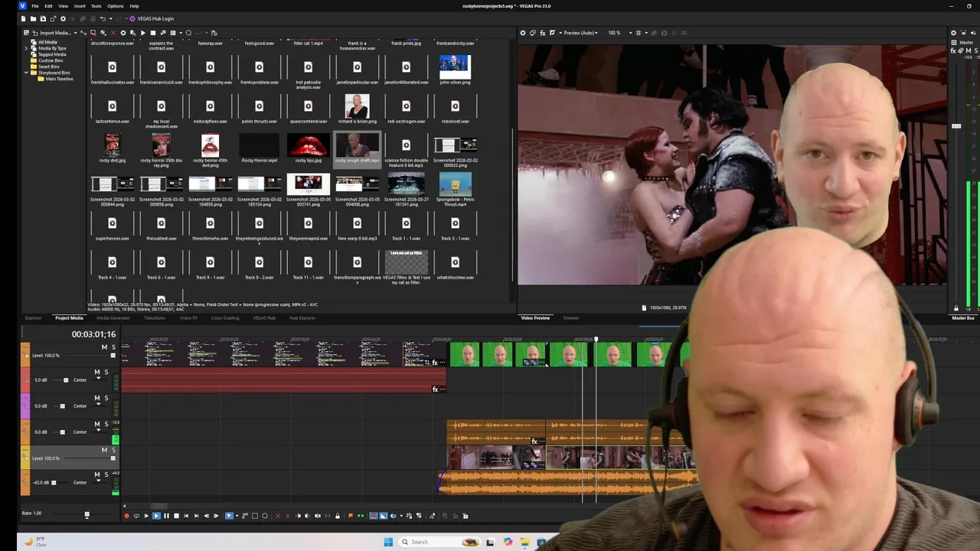This screenshot has width=980, height=551.
Task: Select the time warp 8 bit.mp3 file
Action: pos(357,223)
